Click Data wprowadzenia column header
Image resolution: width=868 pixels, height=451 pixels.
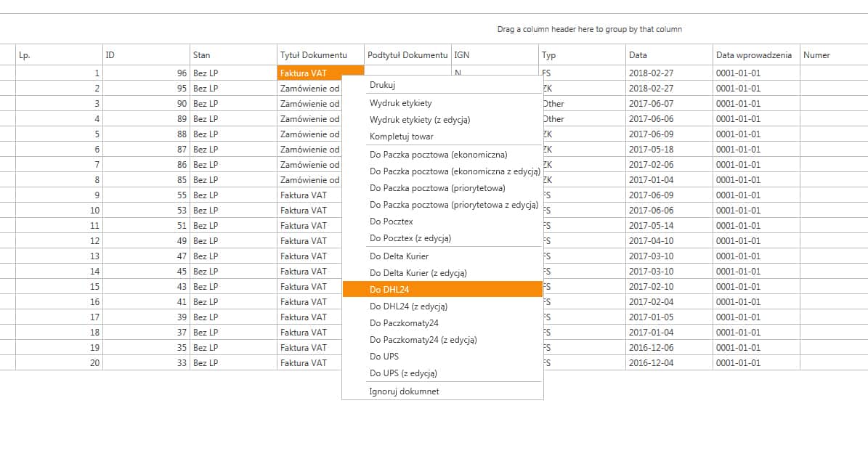tap(756, 54)
